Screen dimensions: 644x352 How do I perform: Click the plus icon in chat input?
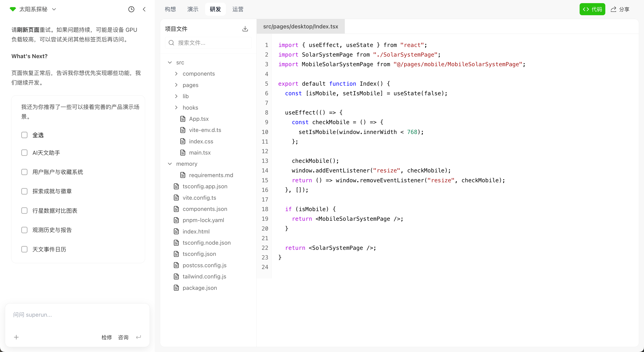[16, 337]
